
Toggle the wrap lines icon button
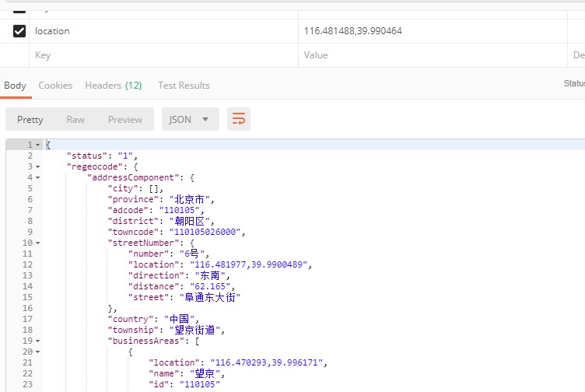239,119
